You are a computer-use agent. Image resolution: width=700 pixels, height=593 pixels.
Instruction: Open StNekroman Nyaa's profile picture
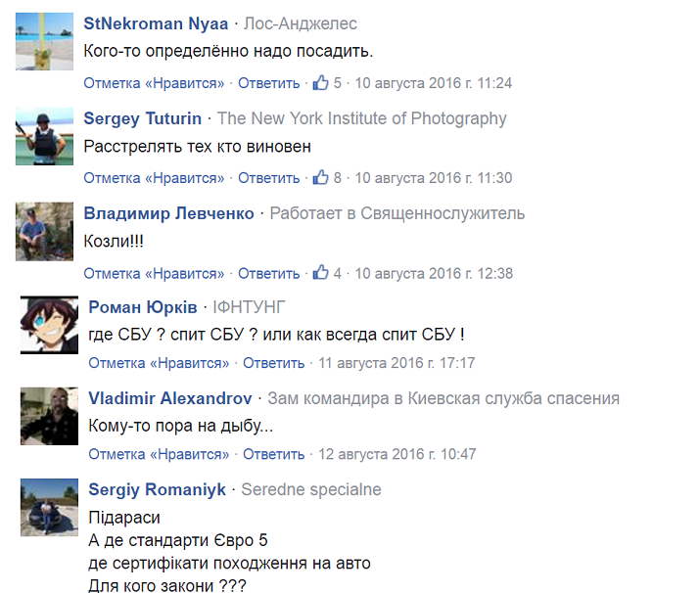(x=45, y=41)
